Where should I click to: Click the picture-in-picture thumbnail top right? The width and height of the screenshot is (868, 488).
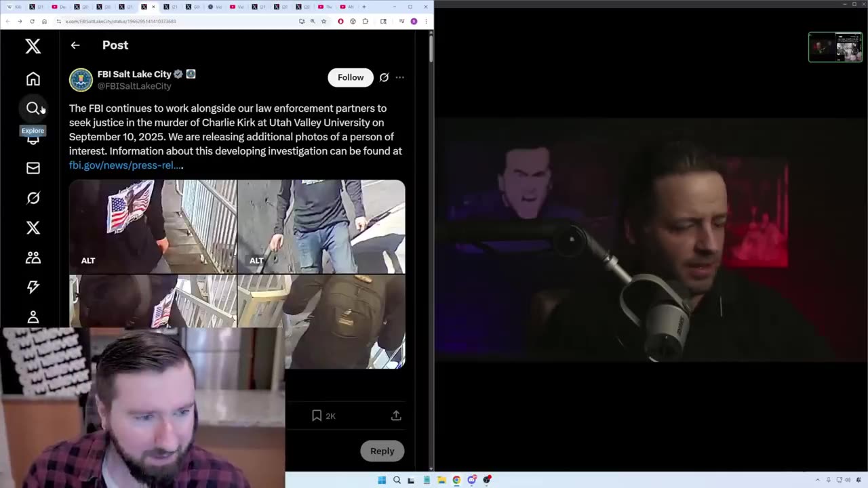click(835, 47)
